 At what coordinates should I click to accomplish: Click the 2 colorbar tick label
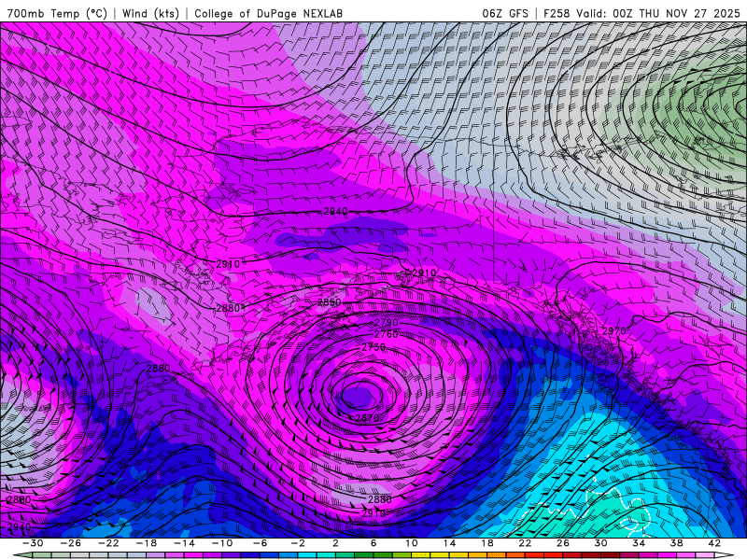pos(335,543)
